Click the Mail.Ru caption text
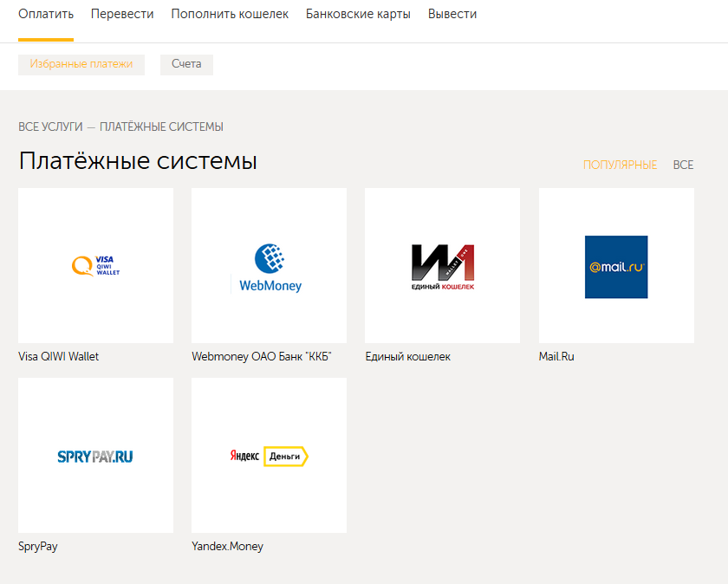 pos(556,356)
